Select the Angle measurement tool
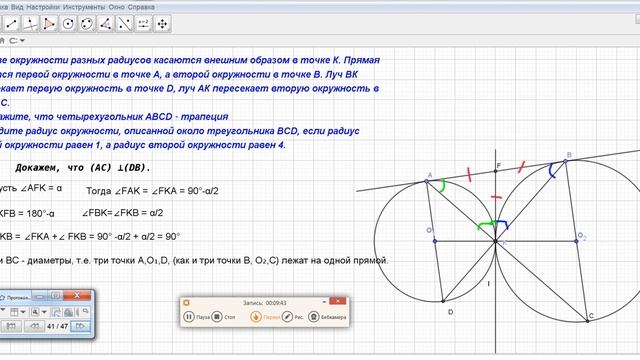 click(x=106, y=24)
